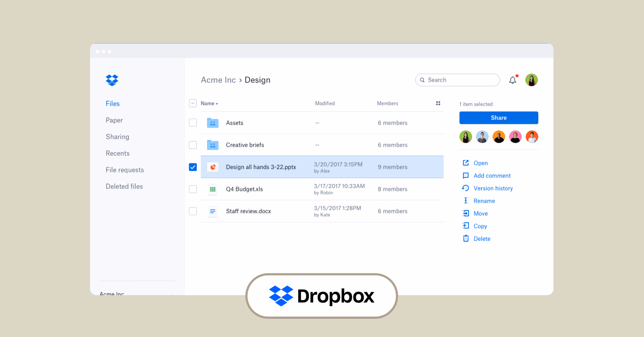
Task: Click the Version history clock icon
Action: pyautogui.click(x=466, y=188)
